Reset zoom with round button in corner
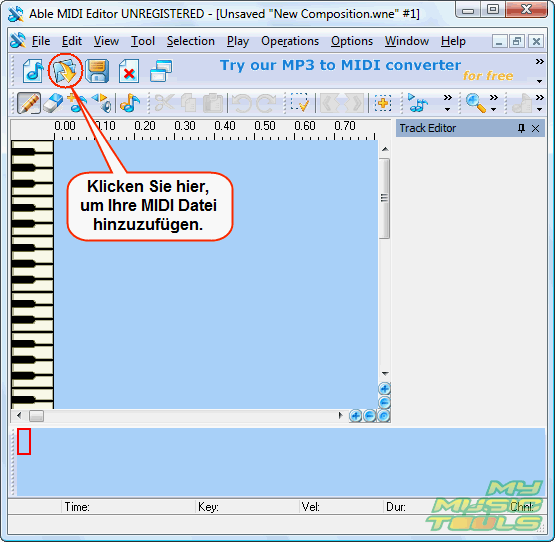 (x=384, y=416)
